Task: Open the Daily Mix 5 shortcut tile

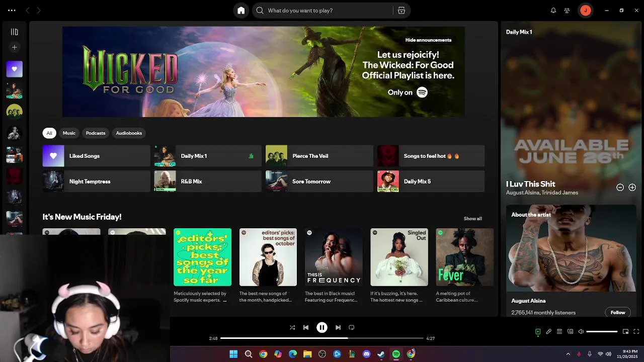Action: [x=431, y=182]
